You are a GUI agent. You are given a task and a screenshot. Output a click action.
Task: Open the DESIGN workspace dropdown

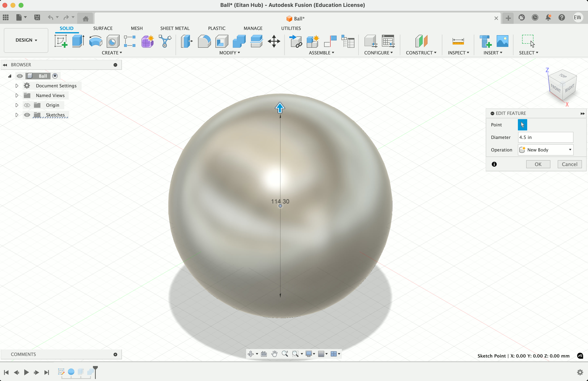[x=26, y=40]
